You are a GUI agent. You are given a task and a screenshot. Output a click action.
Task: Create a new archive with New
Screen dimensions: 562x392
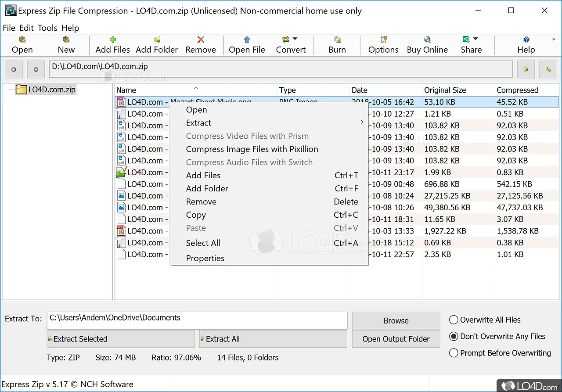(66, 40)
